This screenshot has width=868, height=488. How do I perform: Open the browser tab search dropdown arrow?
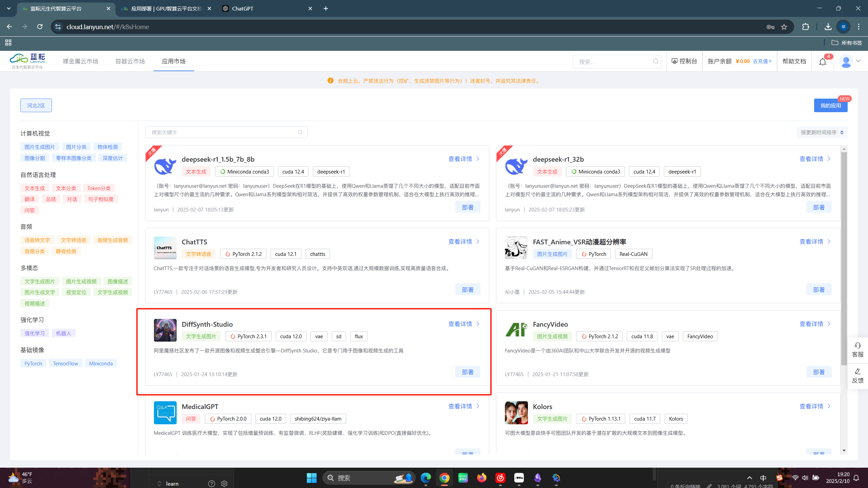[x=8, y=8]
